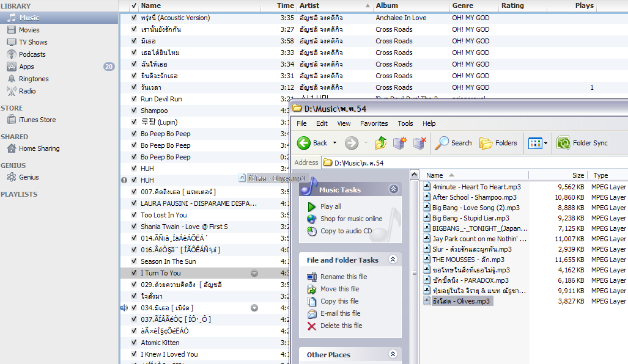Collapse the File and Folder Tasks panel
The height and width of the screenshot is (364, 628).
pyautogui.click(x=393, y=260)
